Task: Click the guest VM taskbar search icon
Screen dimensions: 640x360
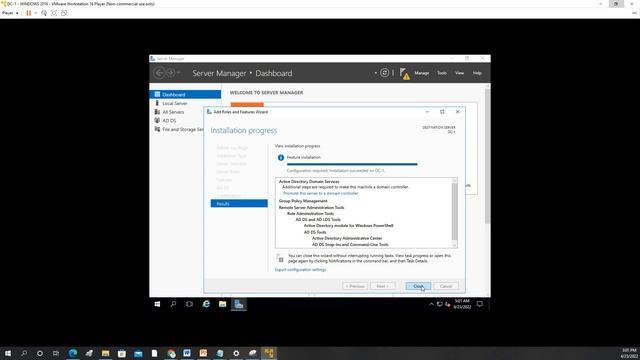Action: coord(173,304)
